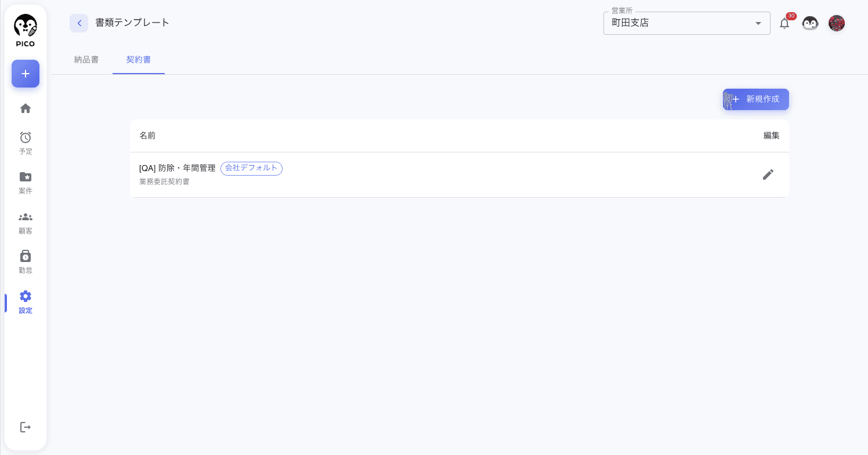Click the 新規作成 button
The width and height of the screenshot is (868, 455).
coord(756,99)
